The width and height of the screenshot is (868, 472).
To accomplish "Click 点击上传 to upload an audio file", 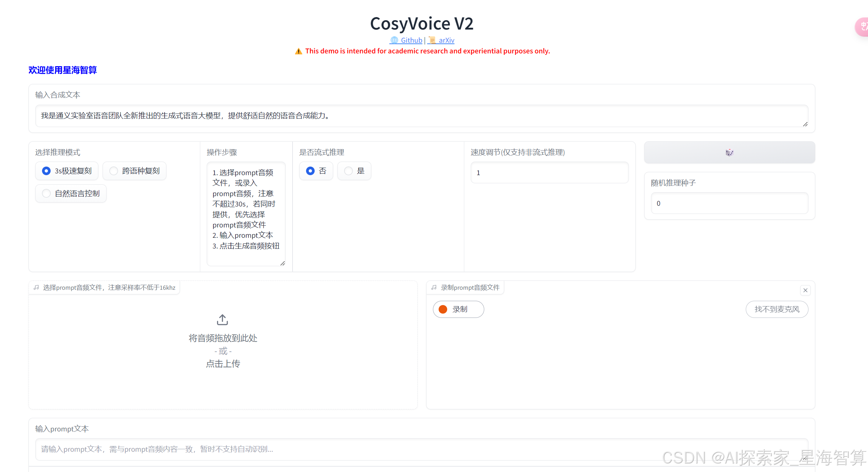I will tap(222, 363).
